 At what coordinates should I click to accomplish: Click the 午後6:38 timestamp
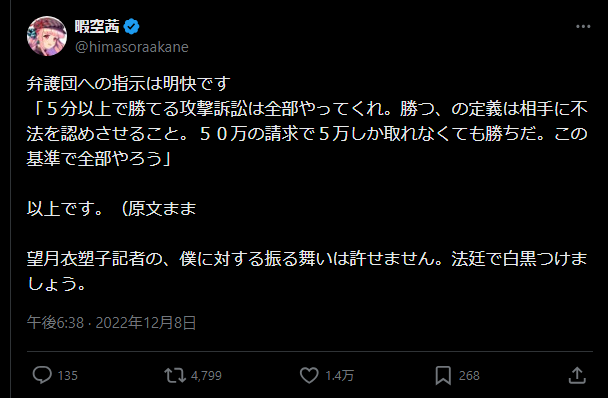[x=55, y=323]
